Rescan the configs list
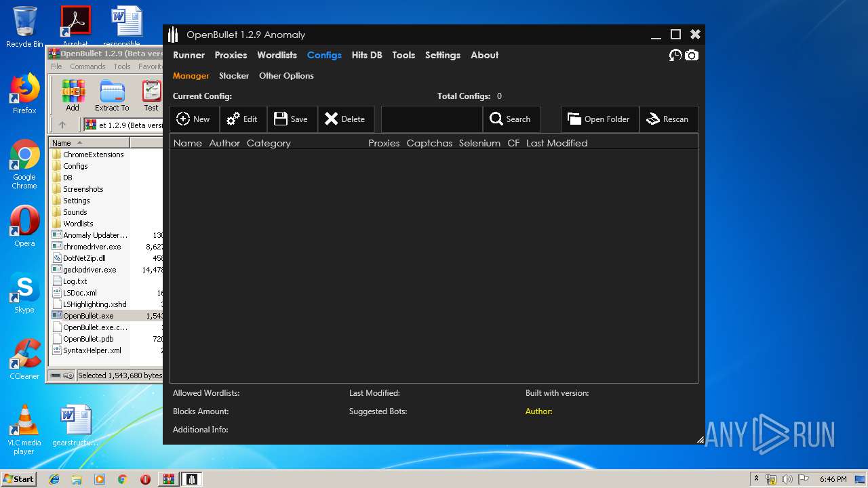Screen dimensions: 868x488 669,119
